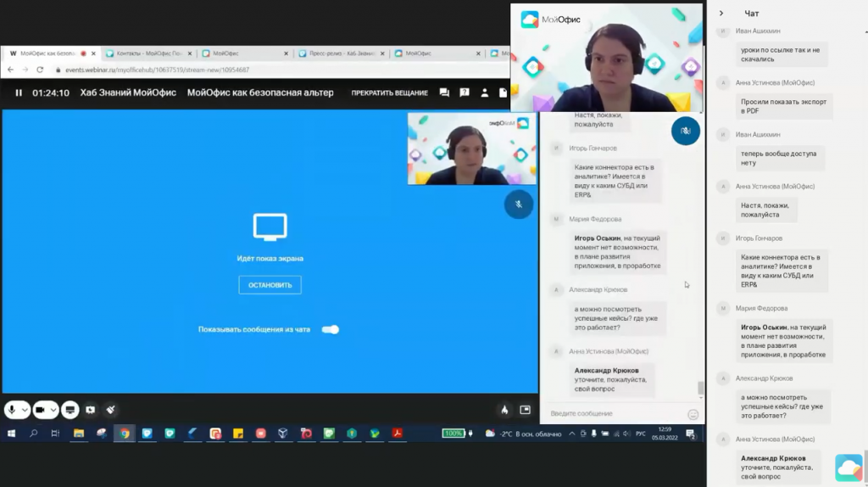
Task: Pause the webinar broadcast timer
Action: tap(19, 93)
